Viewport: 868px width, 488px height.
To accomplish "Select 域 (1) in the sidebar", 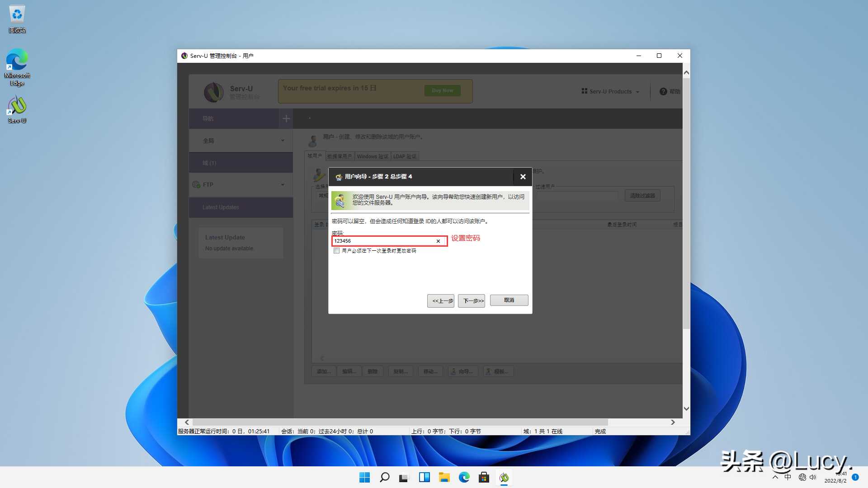I will 241,163.
